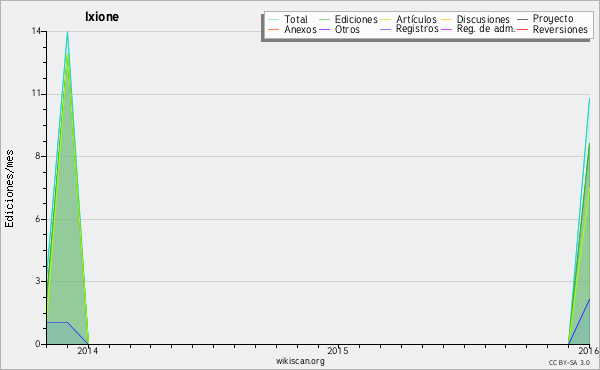Click the 8 y-axis value
The width and height of the screenshot is (600, 370).
(38, 156)
